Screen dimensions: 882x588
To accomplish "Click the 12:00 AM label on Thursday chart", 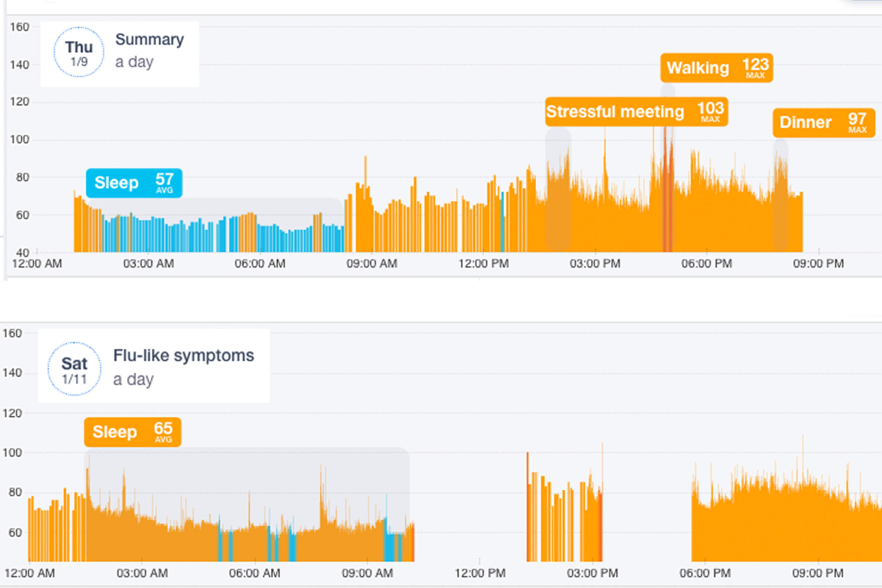I will point(37,263).
